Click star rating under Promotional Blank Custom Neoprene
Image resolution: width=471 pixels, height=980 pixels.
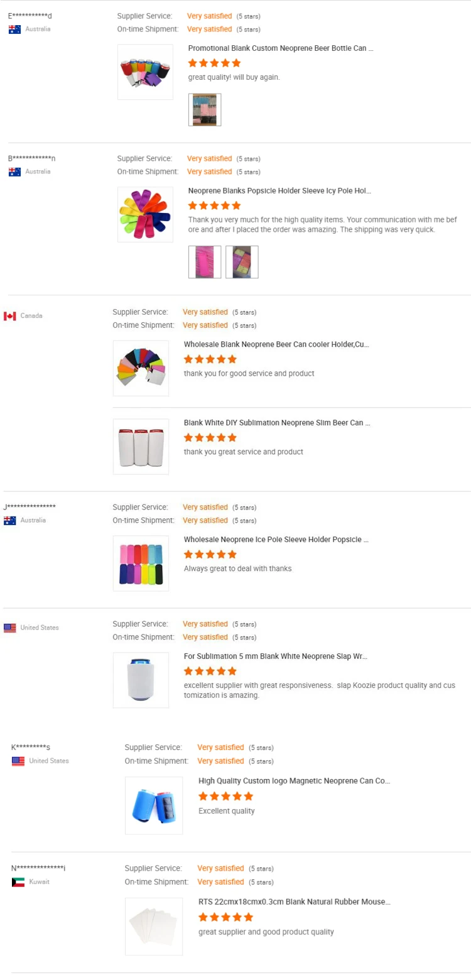(214, 63)
